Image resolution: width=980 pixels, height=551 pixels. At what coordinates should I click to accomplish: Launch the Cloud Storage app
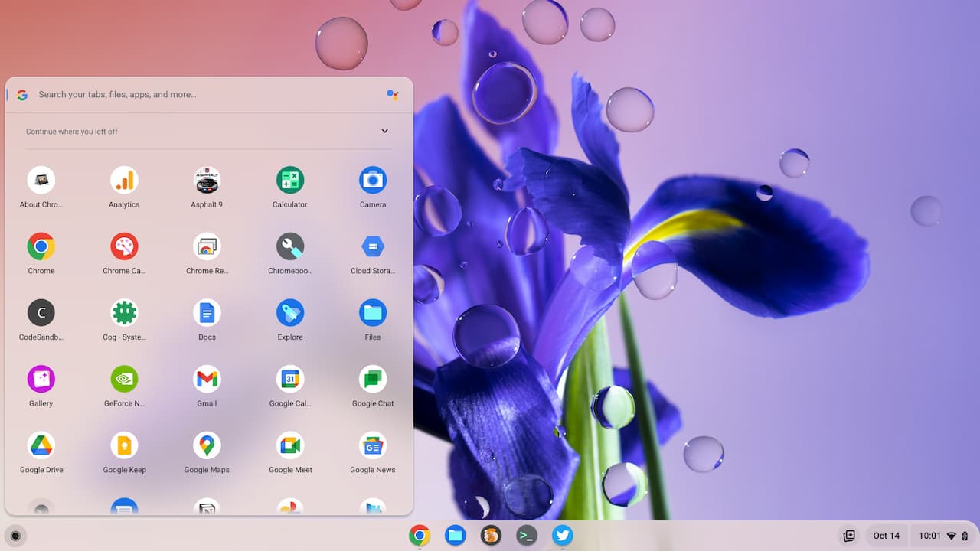coord(373,246)
